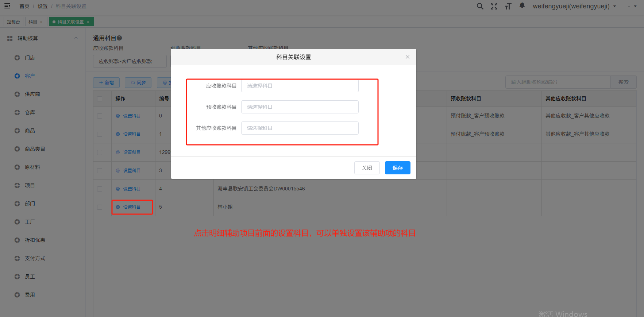This screenshot has width=644, height=317.
Task: Click the 项目 sidebar icon
Action: coord(17,185)
